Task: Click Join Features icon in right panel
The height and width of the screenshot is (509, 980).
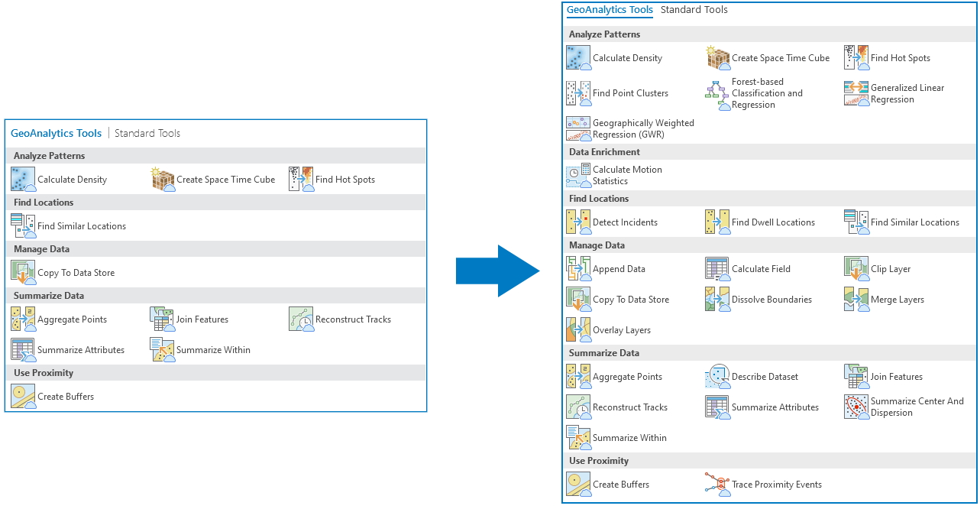Action: point(856,377)
